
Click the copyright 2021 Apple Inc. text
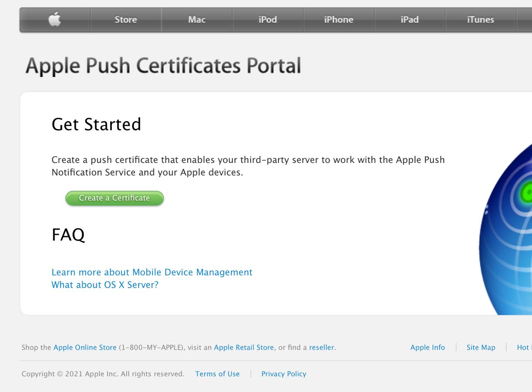[103, 374]
